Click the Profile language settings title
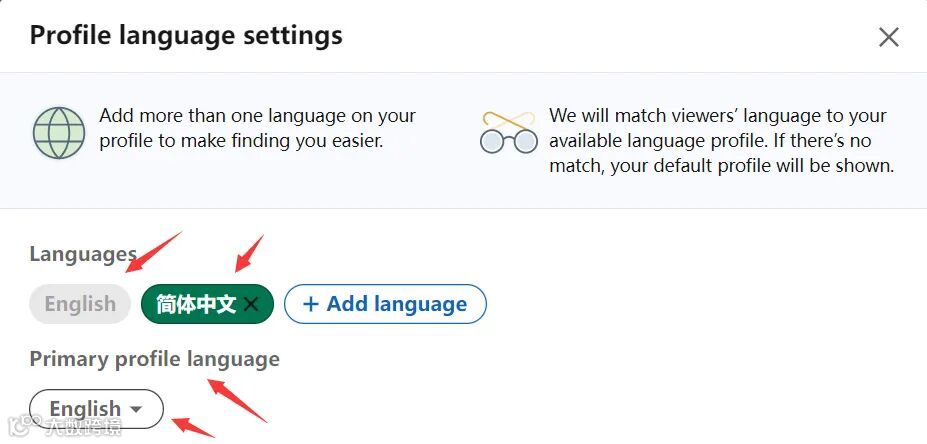This screenshot has height=444, width=927. (186, 35)
